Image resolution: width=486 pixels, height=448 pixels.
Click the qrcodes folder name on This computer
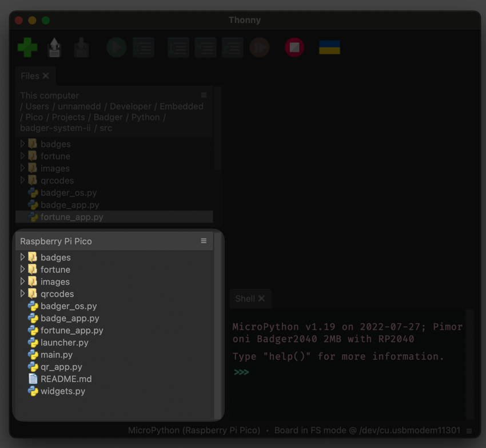point(57,181)
